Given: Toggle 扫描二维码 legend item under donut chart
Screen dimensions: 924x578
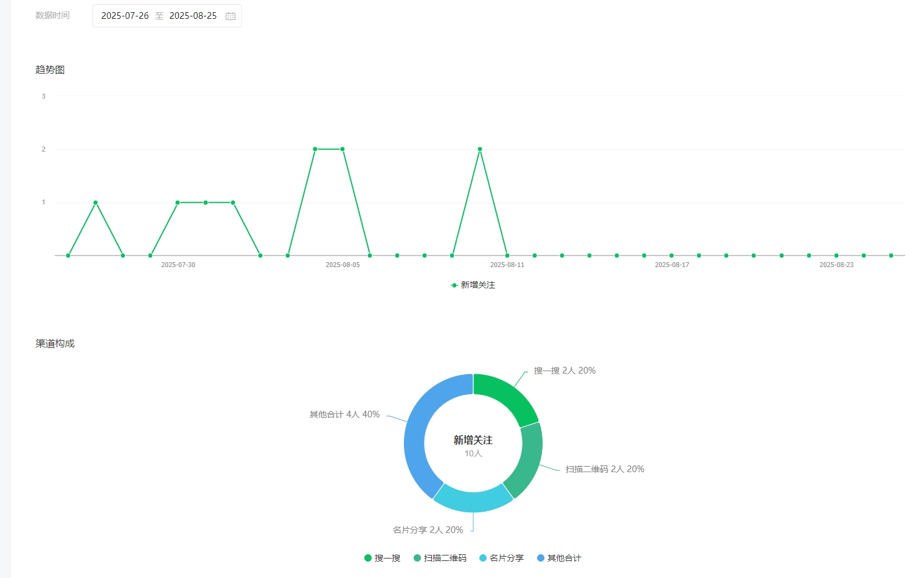Looking at the screenshot, I should click(x=440, y=558).
